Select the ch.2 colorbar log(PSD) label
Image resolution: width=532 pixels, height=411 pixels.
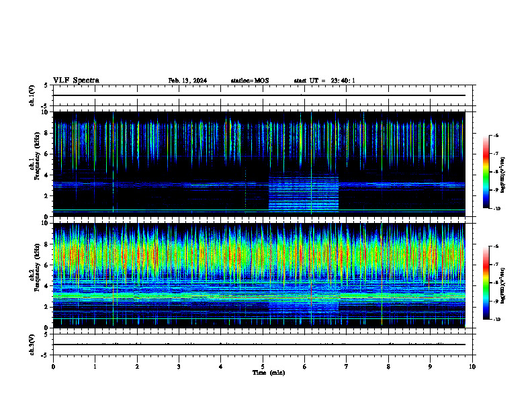point(502,285)
